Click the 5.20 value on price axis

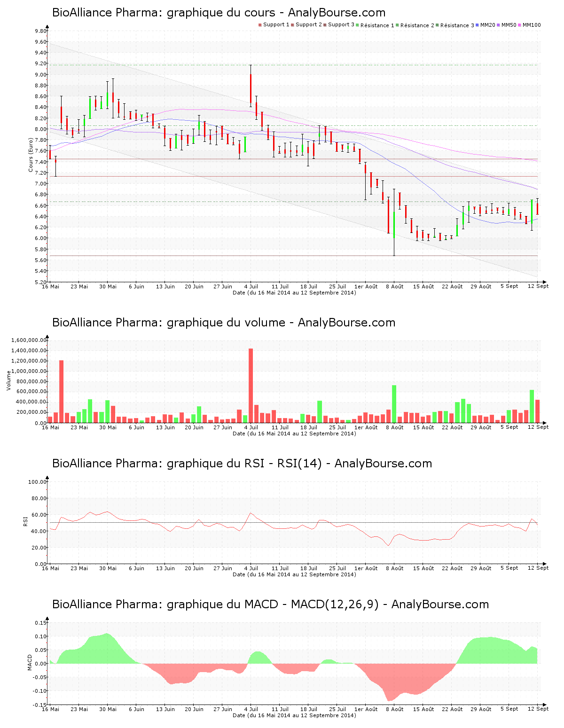[x=40, y=282]
